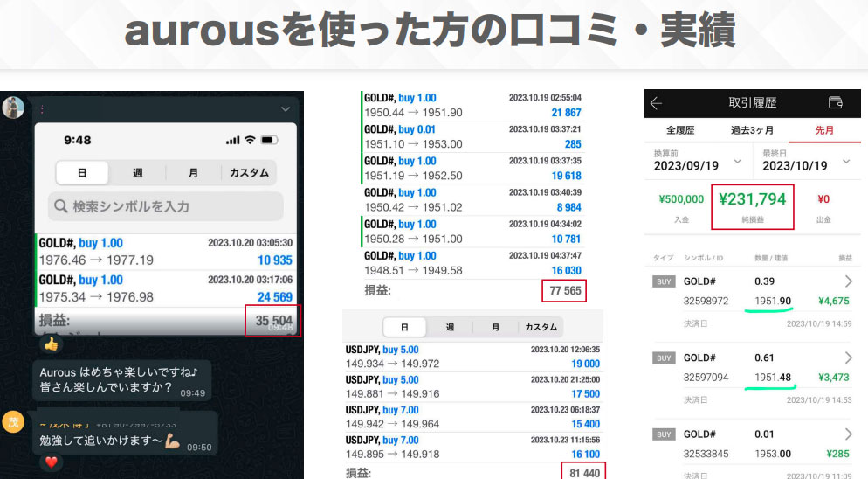Select the 過去3ヶ月 tab
868x479 pixels.
pyautogui.click(x=752, y=130)
